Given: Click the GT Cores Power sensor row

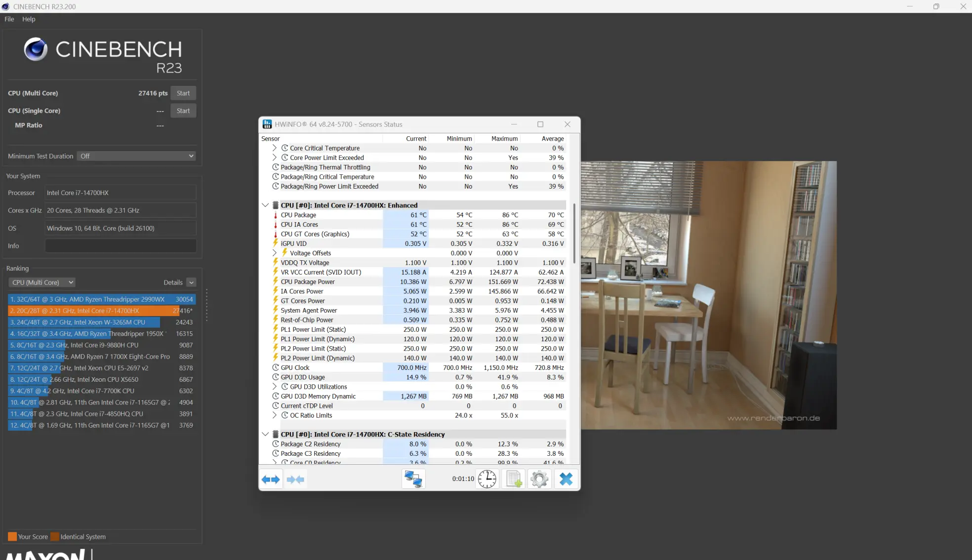Looking at the screenshot, I should click(x=418, y=301).
